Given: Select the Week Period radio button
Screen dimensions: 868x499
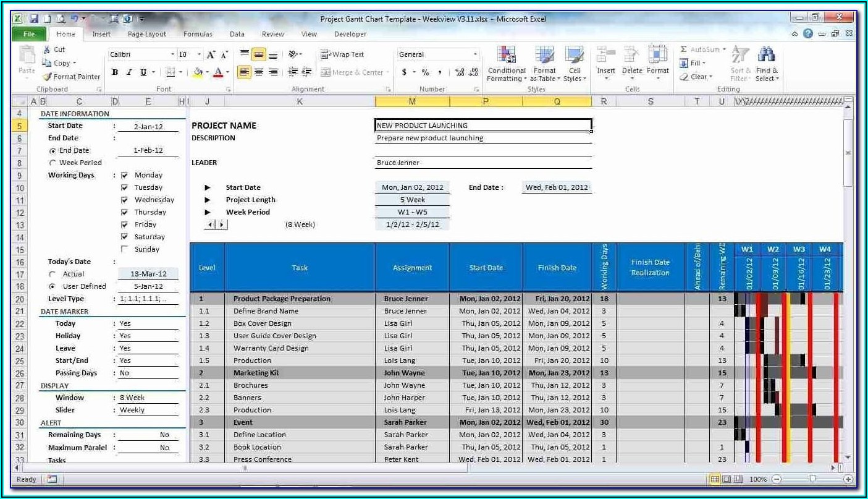Looking at the screenshot, I should (x=53, y=163).
